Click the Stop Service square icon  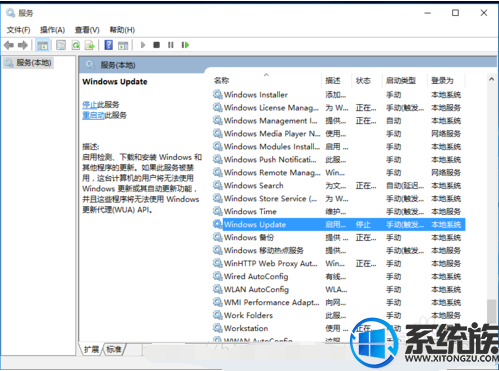point(156,45)
